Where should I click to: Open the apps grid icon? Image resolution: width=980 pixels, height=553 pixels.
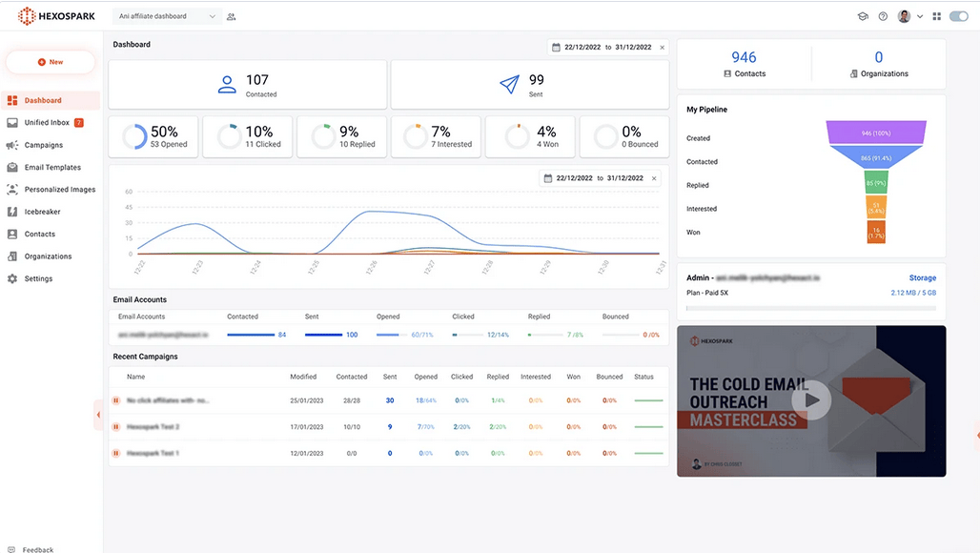point(938,16)
